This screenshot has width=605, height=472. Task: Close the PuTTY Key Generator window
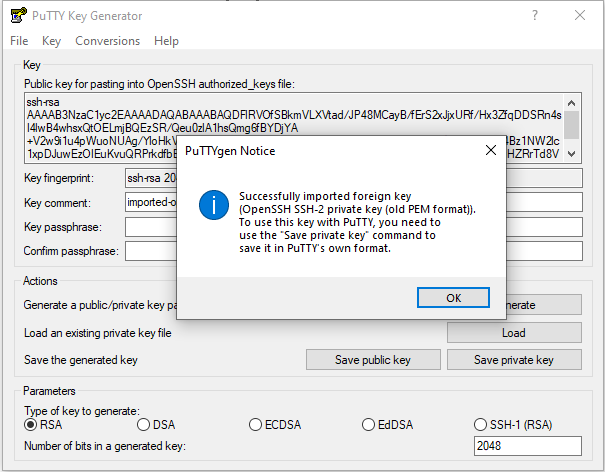coord(579,16)
